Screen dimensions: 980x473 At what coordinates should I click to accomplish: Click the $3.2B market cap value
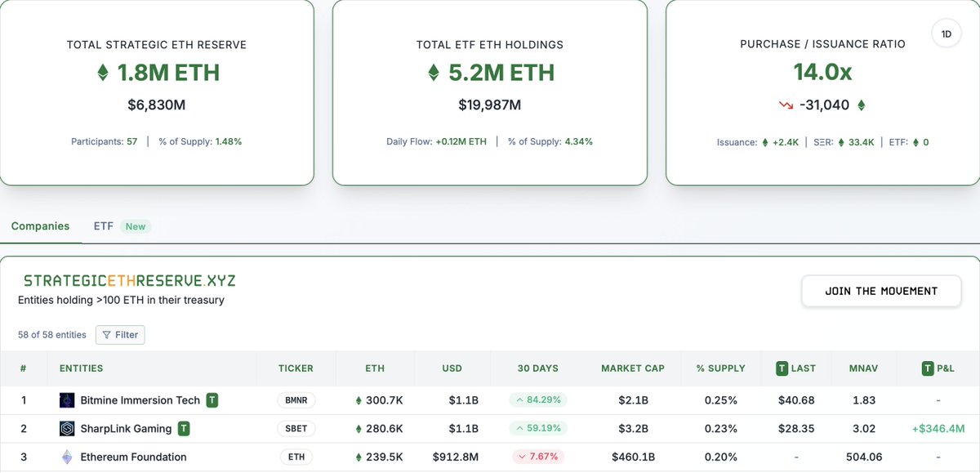pyautogui.click(x=633, y=429)
